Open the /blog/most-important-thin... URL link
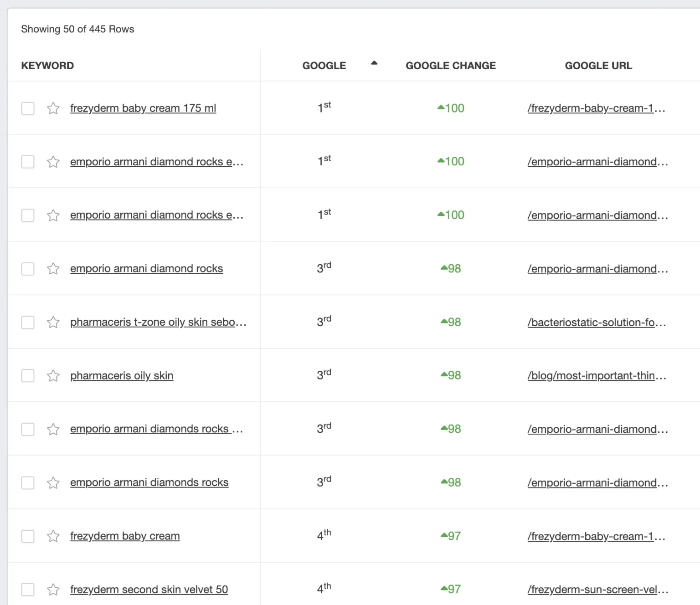The width and height of the screenshot is (700, 605). pyautogui.click(x=597, y=376)
